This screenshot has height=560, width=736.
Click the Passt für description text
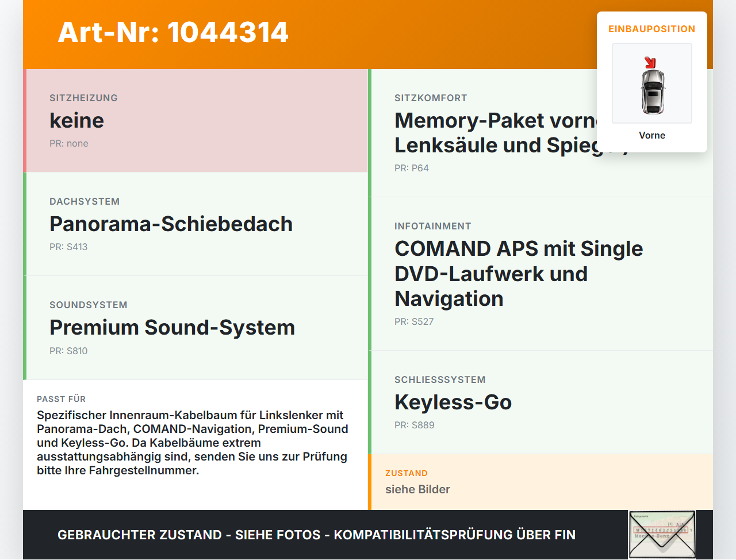pyautogui.click(x=193, y=443)
